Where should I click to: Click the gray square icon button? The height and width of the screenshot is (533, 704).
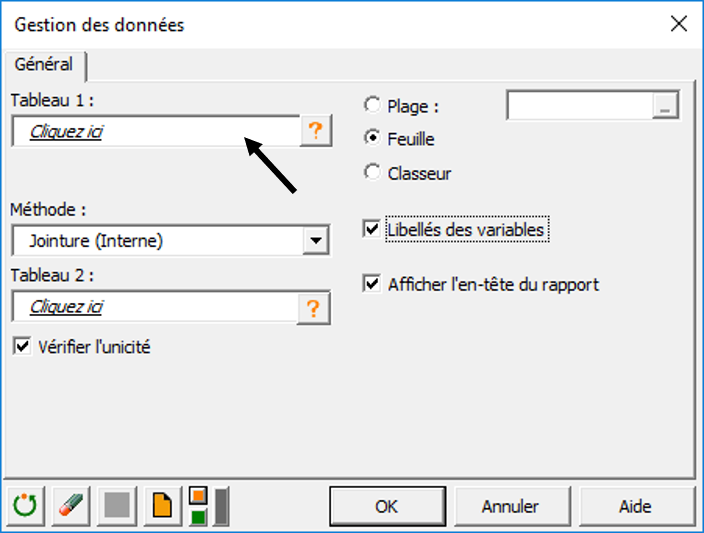click(x=118, y=505)
